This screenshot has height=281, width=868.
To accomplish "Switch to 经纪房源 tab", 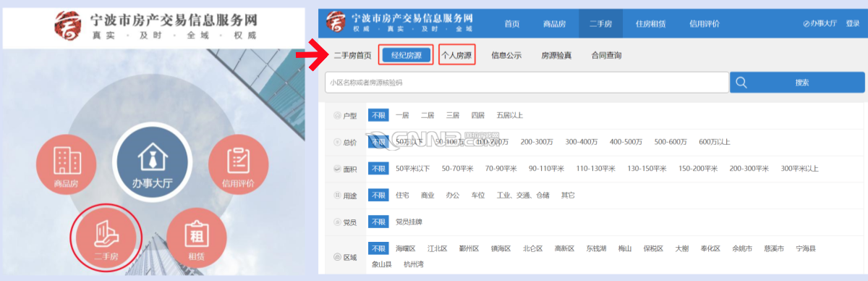I will (x=406, y=55).
